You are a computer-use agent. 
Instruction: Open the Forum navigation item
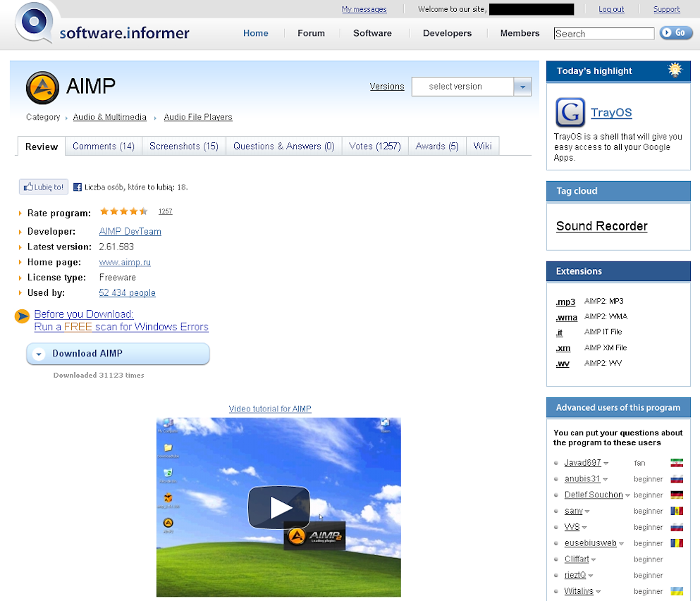[x=311, y=33]
